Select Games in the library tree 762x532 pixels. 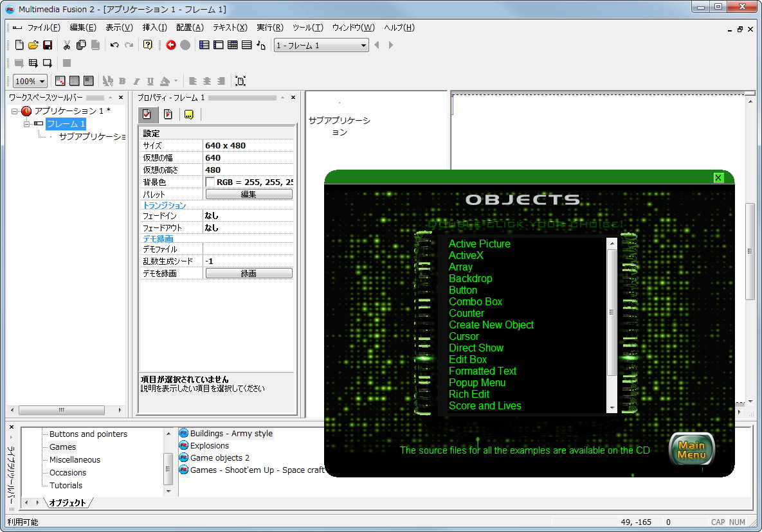tap(62, 447)
